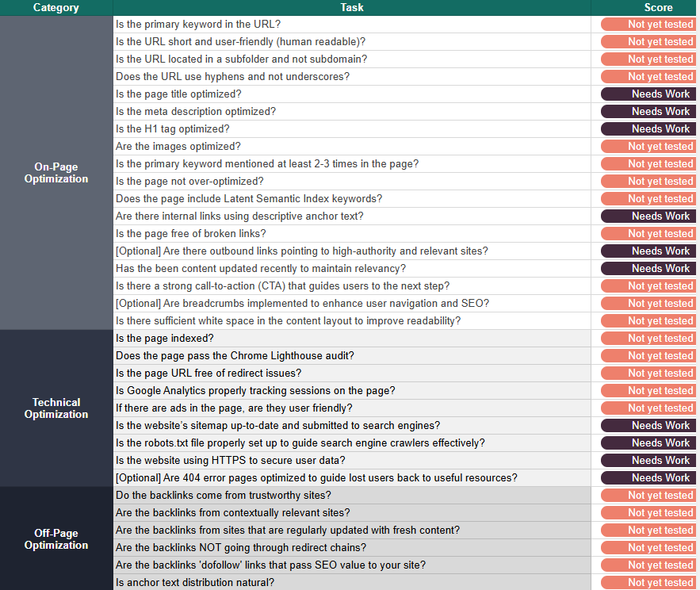Open score dropdown for page title optimized row
Screen dimensions: 700x590
click(648, 94)
